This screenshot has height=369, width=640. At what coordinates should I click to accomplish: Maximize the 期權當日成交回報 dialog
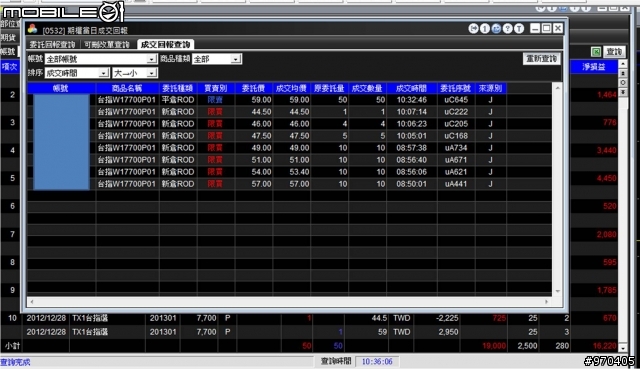tap(547, 28)
